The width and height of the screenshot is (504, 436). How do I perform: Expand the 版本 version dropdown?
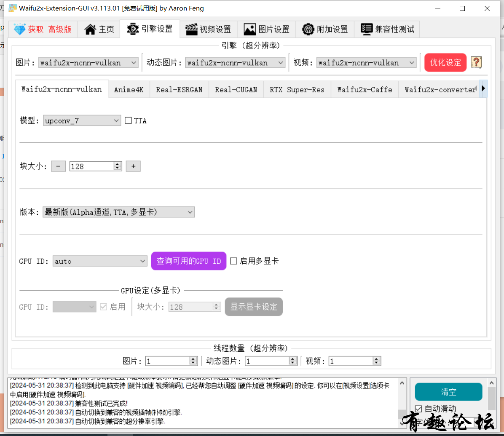[x=118, y=212]
